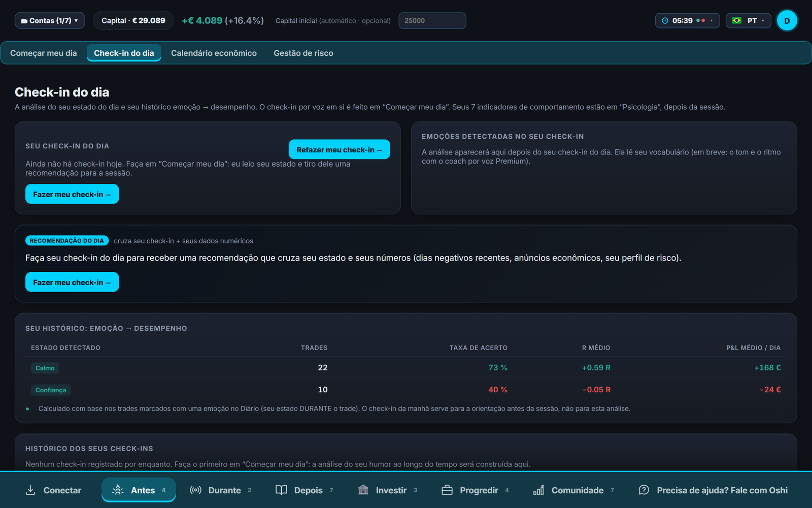This screenshot has height=508, width=812.
Task: Select the Calmo emotion tag
Action: click(x=45, y=368)
